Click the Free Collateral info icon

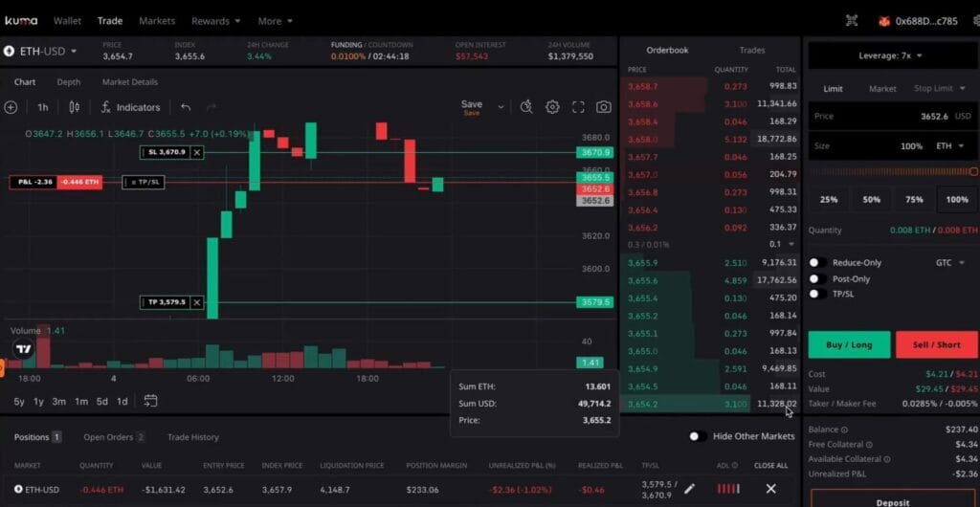tap(869, 445)
